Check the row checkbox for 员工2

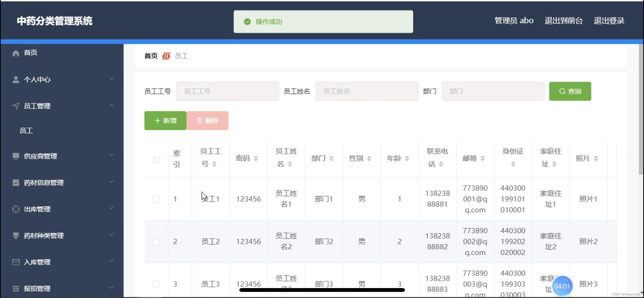(x=156, y=241)
